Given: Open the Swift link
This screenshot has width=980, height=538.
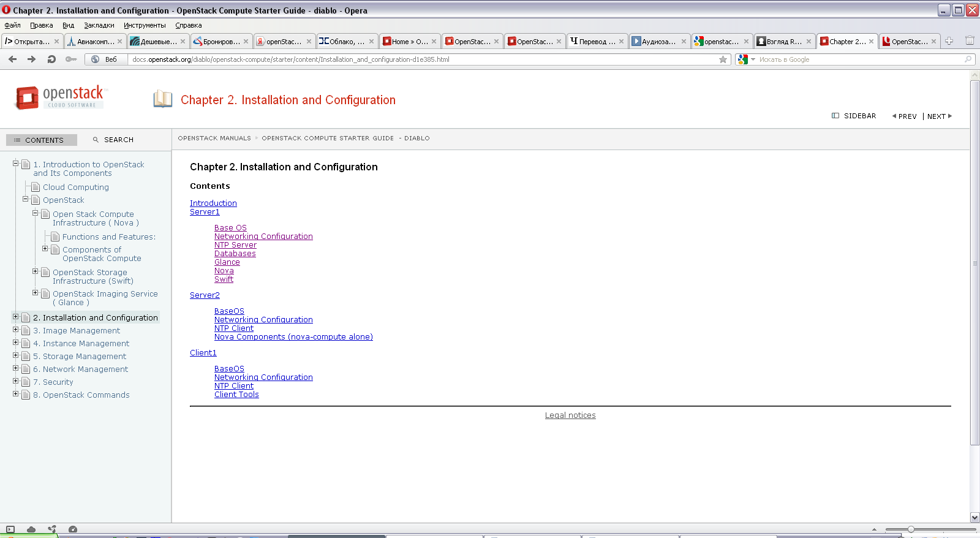Looking at the screenshot, I should [x=224, y=279].
